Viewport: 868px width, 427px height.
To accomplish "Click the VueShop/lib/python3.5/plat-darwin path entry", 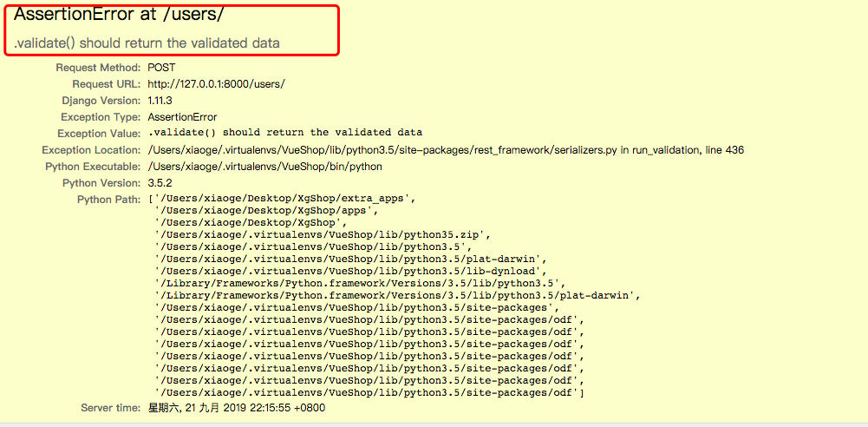I will point(351,259).
